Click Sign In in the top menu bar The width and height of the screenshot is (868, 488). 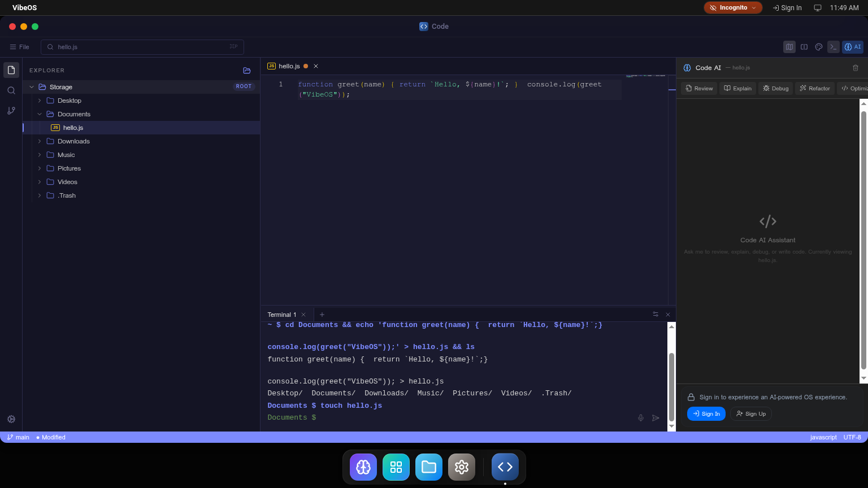pyautogui.click(x=787, y=8)
